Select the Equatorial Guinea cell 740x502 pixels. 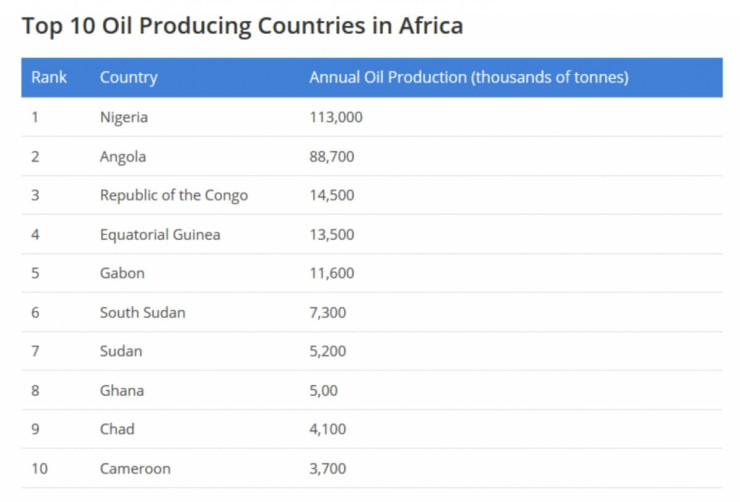point(160,234)
